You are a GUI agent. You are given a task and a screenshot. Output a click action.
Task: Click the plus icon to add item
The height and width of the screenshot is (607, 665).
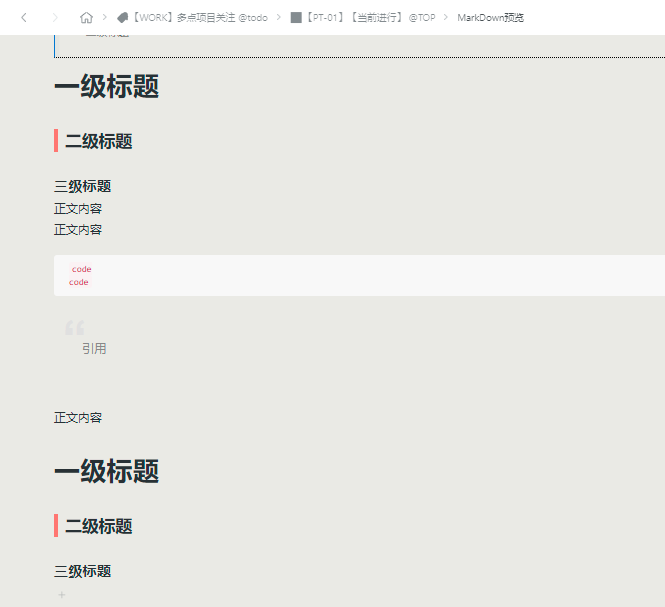(62, 595)
